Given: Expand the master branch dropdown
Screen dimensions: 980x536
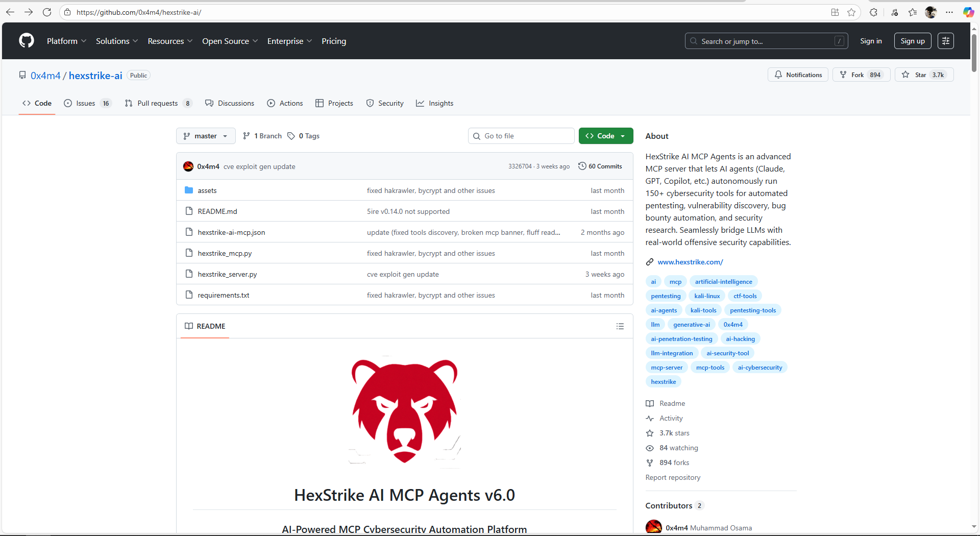Looking at the screenshot, I should [206, 136].
